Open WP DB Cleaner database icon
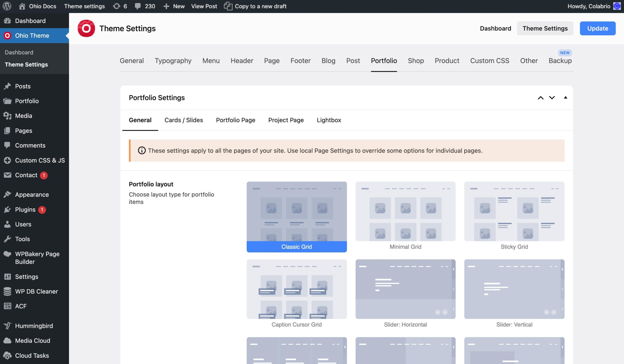This screenshot has height=364, width=624. pos(7,291)
